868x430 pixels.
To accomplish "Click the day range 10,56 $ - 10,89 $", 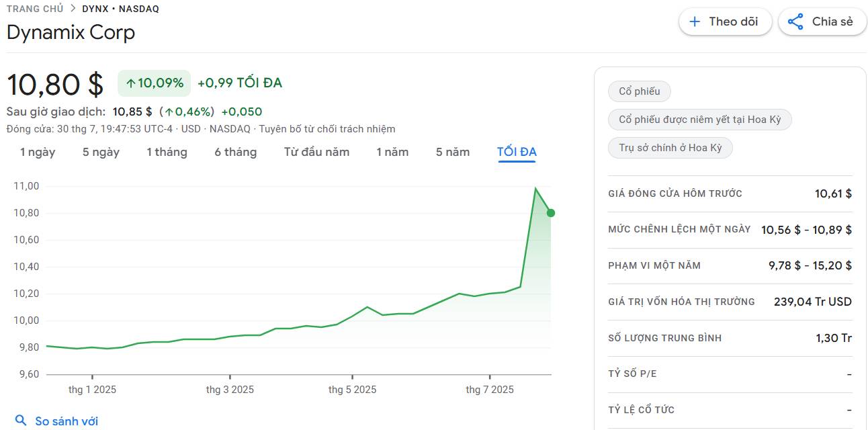I will (806, 230).
